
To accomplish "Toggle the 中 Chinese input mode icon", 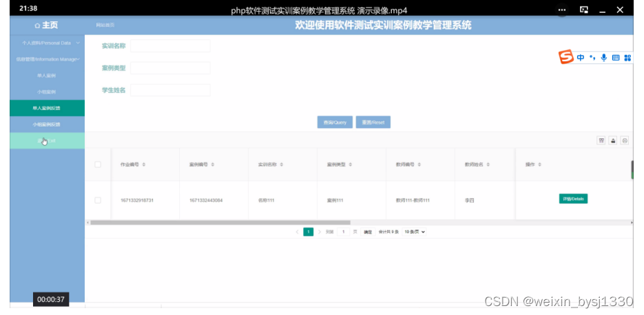I will pos(581,58).
